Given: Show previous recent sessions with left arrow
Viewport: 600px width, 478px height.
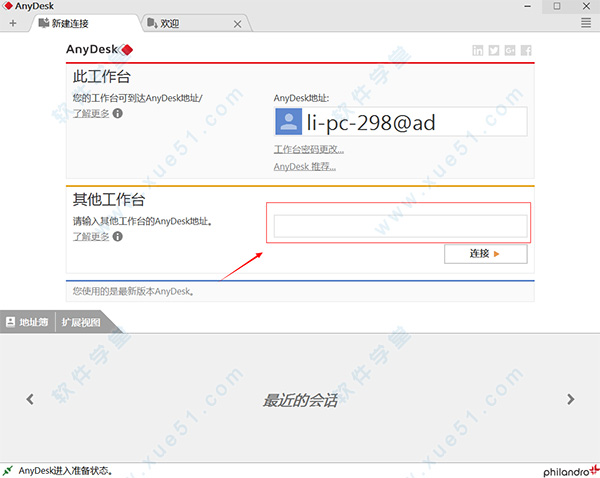Looking at the screenshot, I should [x=30, y=399].
